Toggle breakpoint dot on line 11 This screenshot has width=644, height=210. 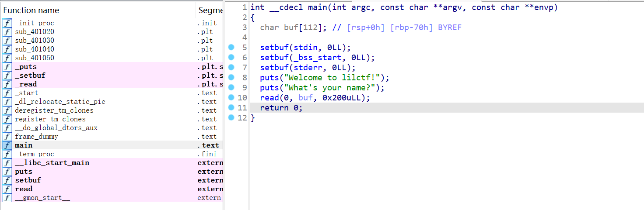pos(231,108)
